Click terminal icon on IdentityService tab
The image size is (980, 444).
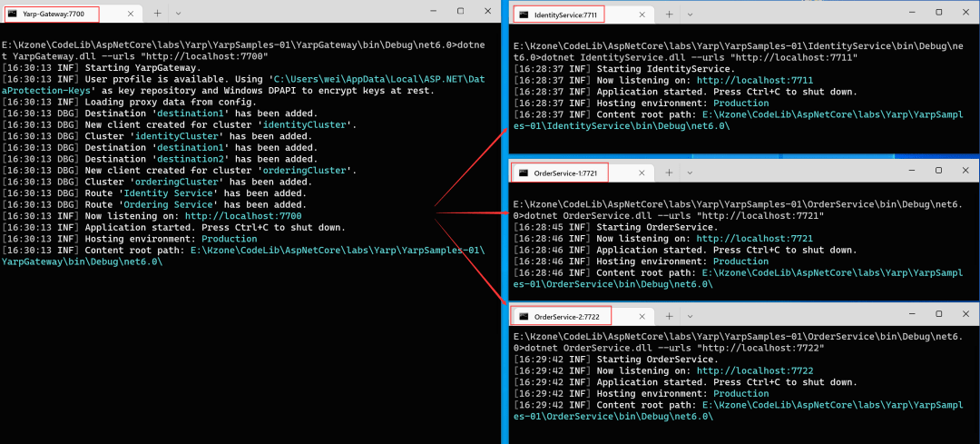[x=523, y=15]
